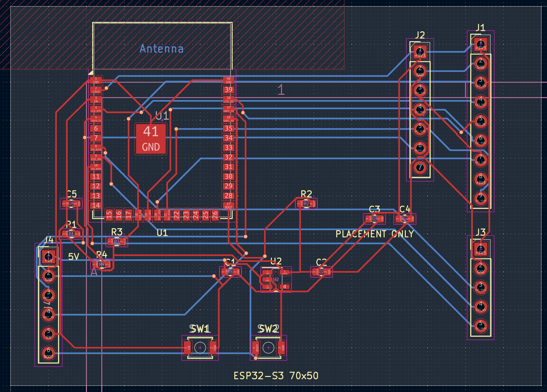Click the SW1 reference label
The image size is (547, 392).
click(200, 329)
